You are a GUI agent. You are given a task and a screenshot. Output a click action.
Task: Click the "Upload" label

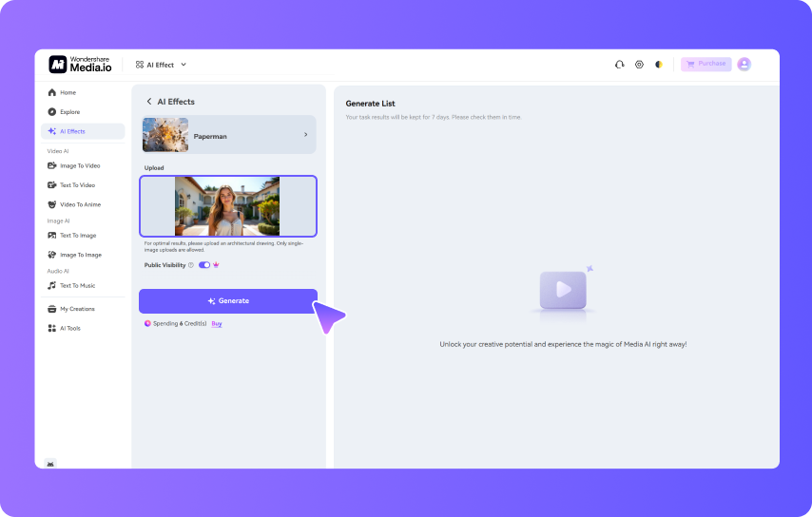tap(154, 167)
